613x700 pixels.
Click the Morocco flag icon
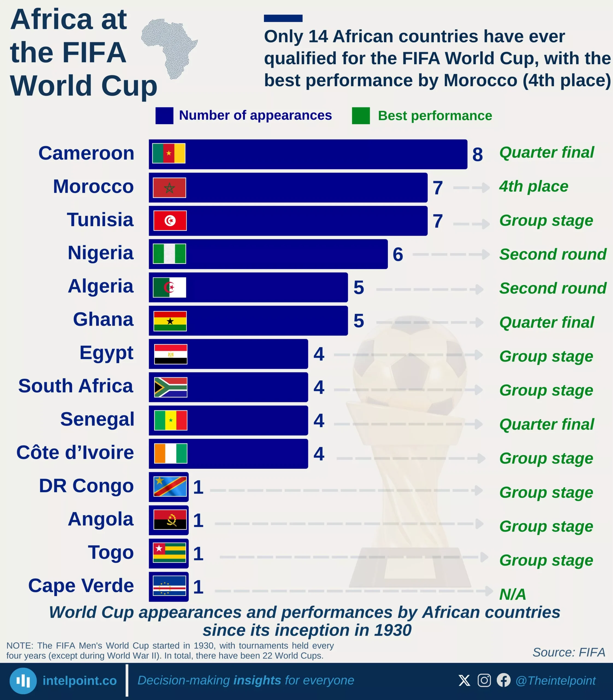click(x=169, y=188)
